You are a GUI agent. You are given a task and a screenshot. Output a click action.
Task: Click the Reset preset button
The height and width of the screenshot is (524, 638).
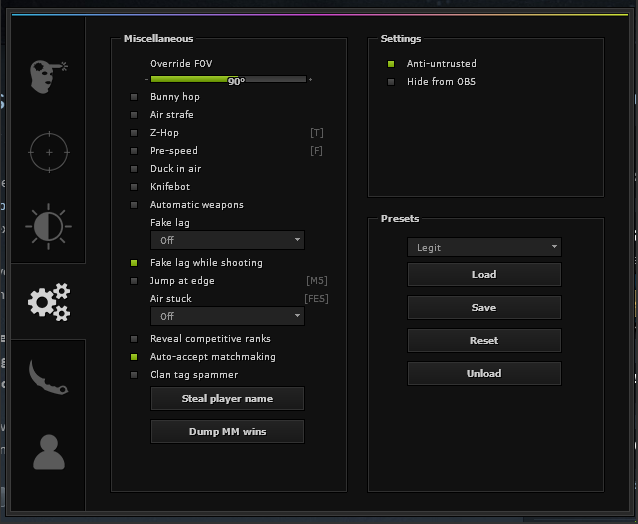[484, 341]
